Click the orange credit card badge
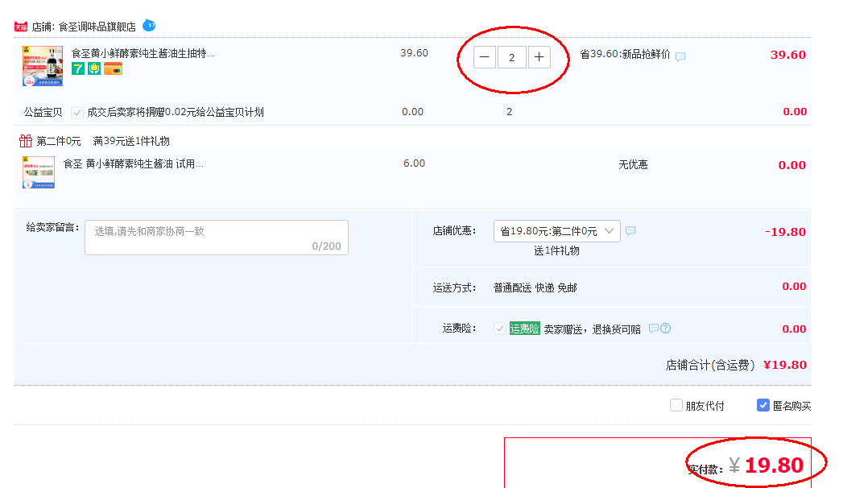Image resolution: width=868 pixels, height=488 pixels. 113,68
